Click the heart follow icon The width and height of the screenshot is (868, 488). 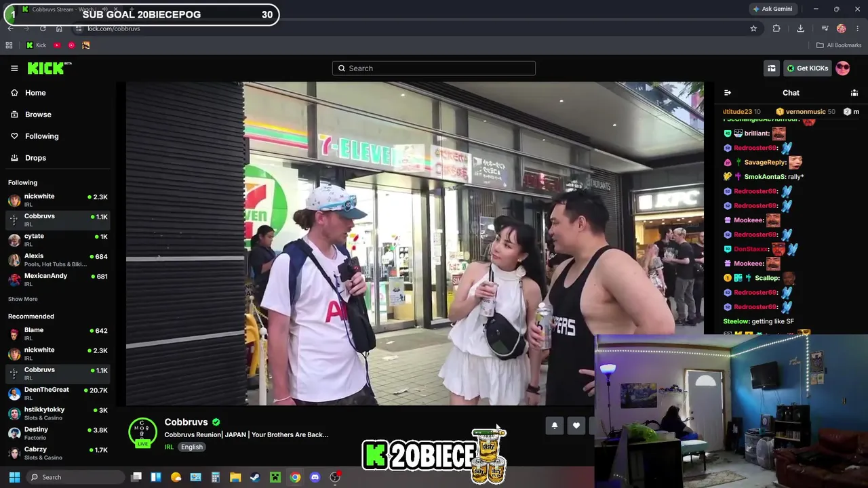[x=576, y=426]
